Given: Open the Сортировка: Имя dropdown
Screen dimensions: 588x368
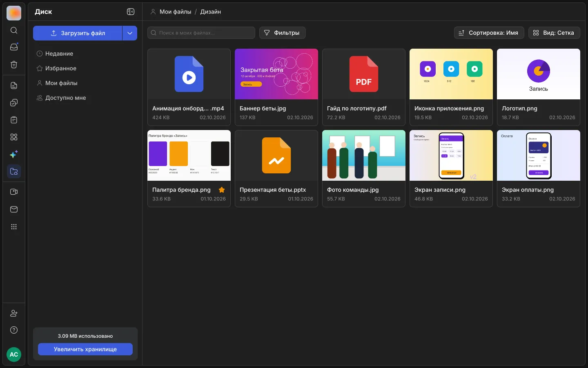Looking at the screenshot, I should click(489, 33).
